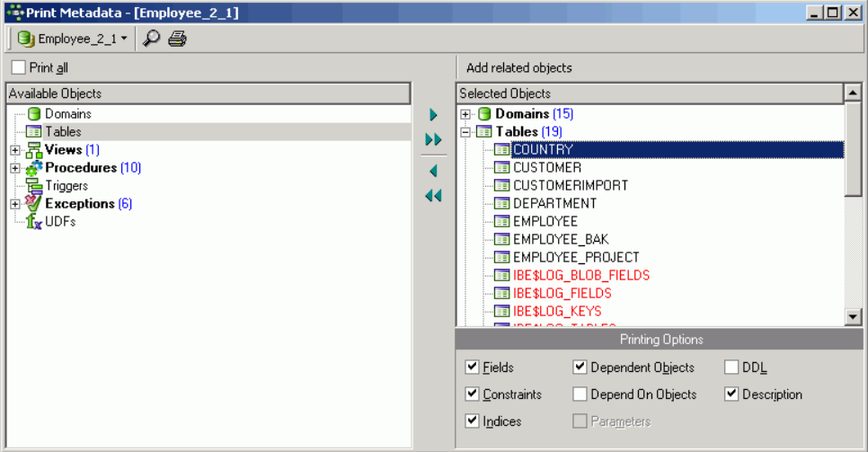Click the printer icon in toolbar

coord(177,39)
